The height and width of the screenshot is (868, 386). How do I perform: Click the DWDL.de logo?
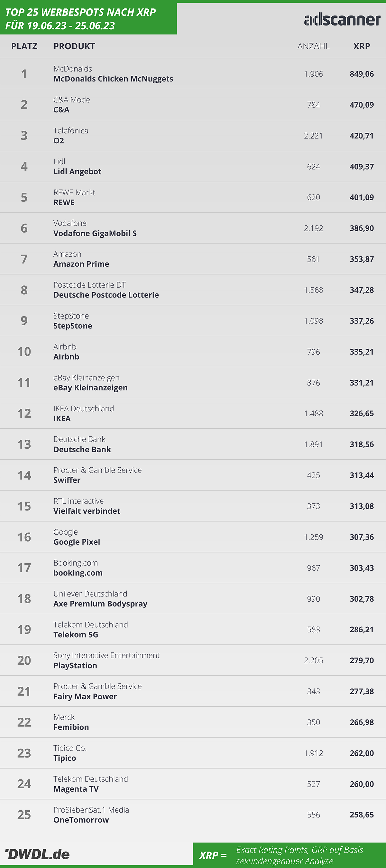[x=37, y=854]
